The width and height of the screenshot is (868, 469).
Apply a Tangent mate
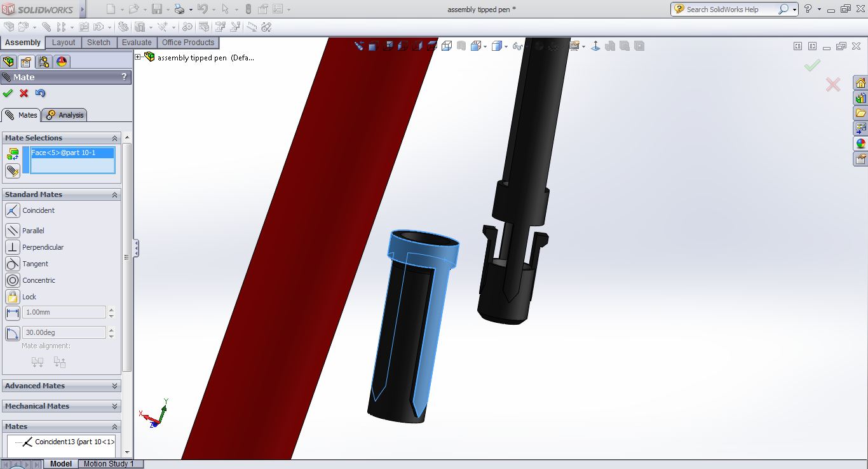point(12,264)
